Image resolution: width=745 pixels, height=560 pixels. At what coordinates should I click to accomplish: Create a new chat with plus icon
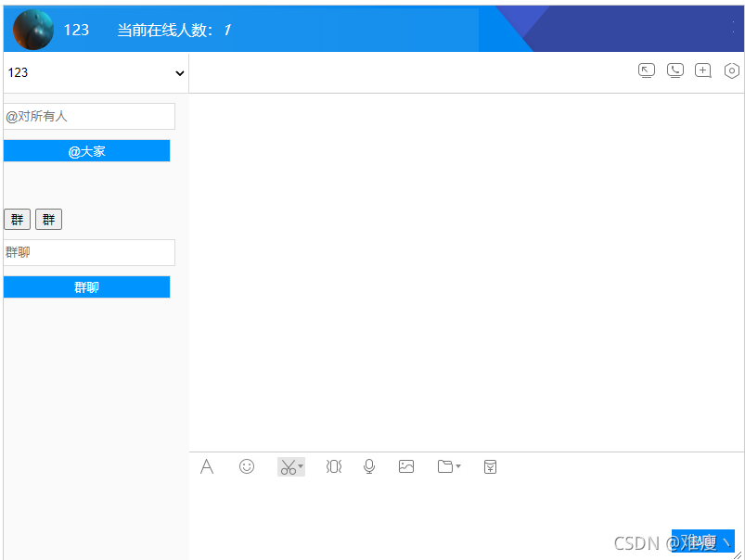pos(702,70)
